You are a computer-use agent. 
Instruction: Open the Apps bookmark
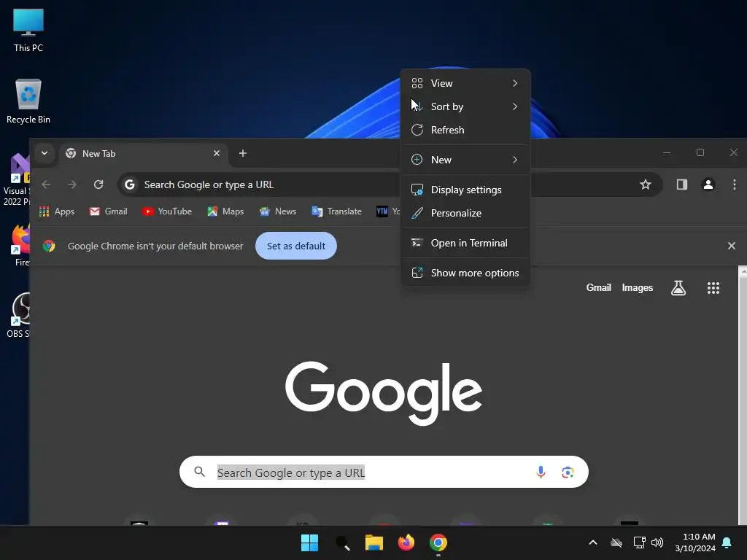(57, 211)
